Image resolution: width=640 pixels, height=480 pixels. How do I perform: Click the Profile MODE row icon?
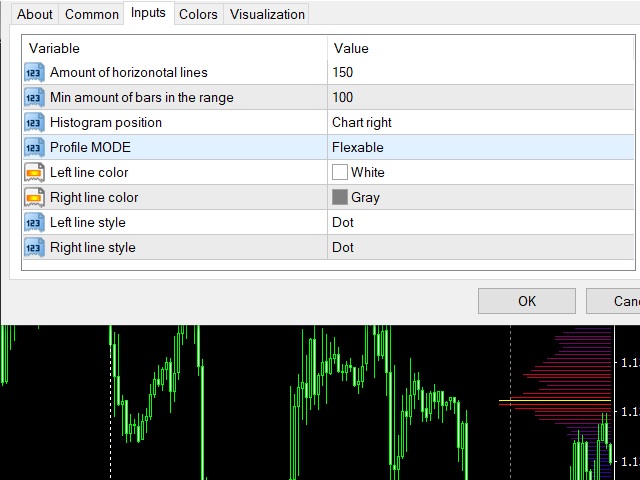tap(34, 148)
